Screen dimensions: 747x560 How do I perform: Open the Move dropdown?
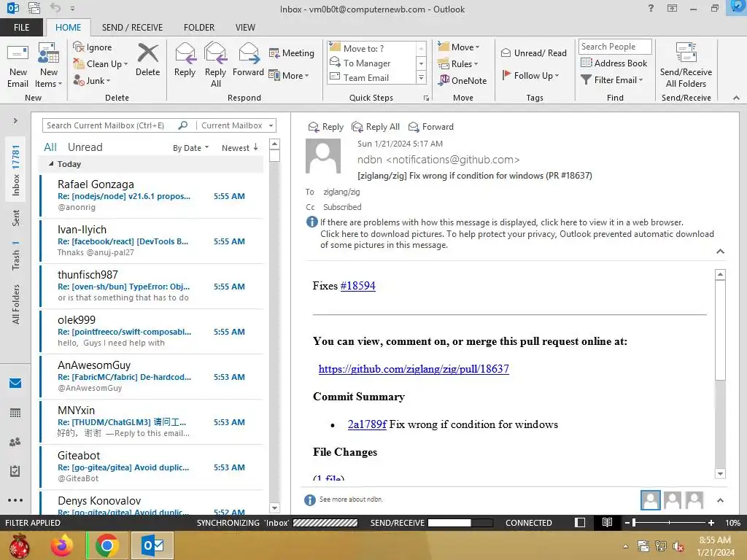coord(459,47)
